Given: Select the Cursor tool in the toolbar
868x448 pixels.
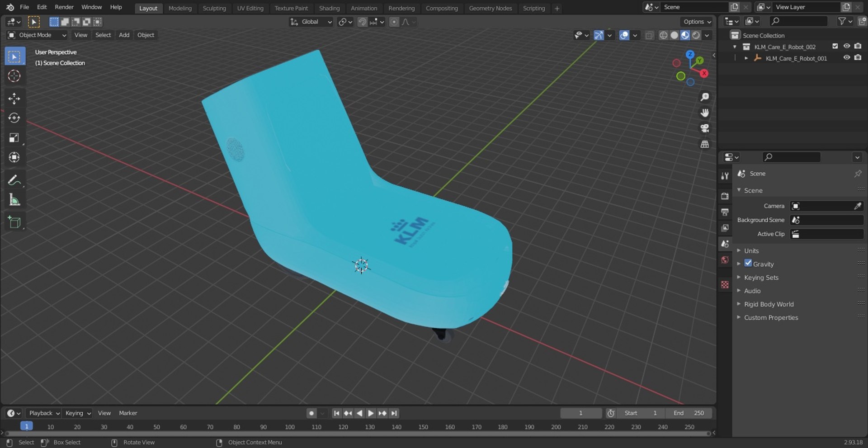Looking at the screenshot, I should pyautogui.click(x=14, y=76).
